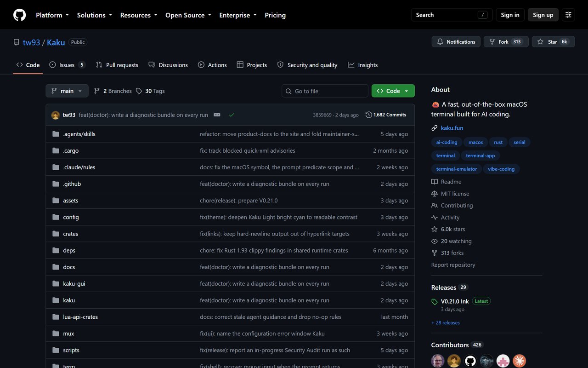Click the folder icon beside .cargo

click(56, 150)
